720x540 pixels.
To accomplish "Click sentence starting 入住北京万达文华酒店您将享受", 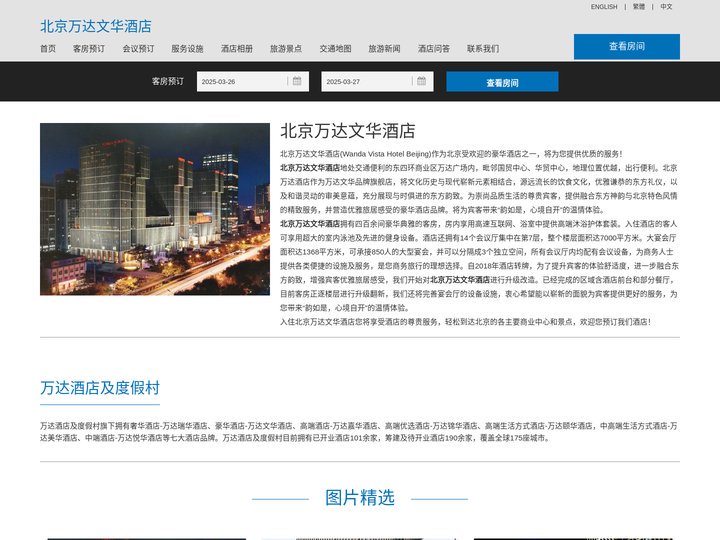I will click(x=465, y=322).
